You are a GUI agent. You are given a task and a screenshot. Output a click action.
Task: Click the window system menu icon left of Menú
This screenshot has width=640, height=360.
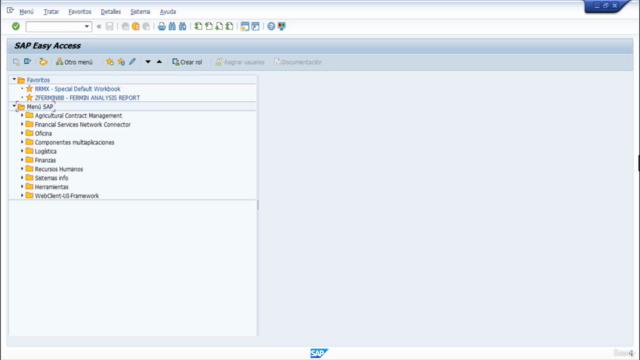tap(10, 11)
